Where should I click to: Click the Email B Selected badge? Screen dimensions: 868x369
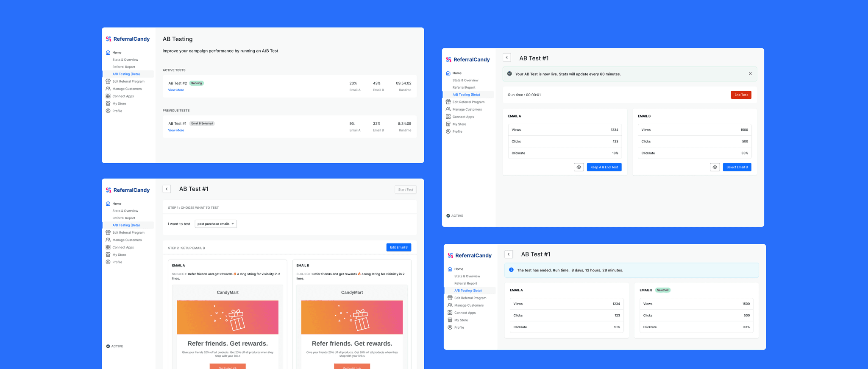(x=202, y=123)
